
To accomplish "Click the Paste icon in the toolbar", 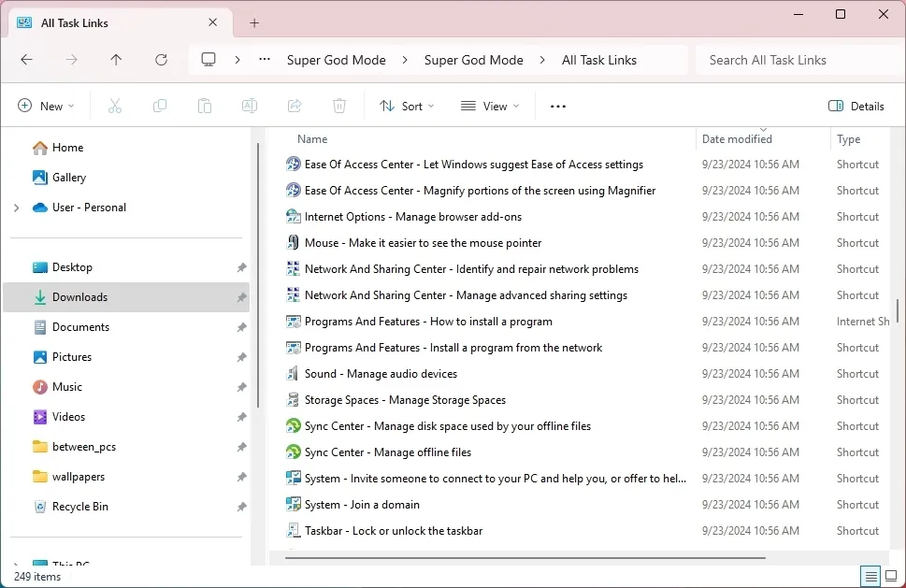I will [x=204, y=106].
